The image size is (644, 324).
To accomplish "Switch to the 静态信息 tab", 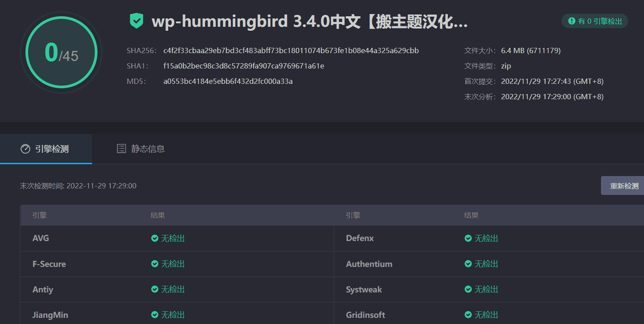I will click(141, 149).
